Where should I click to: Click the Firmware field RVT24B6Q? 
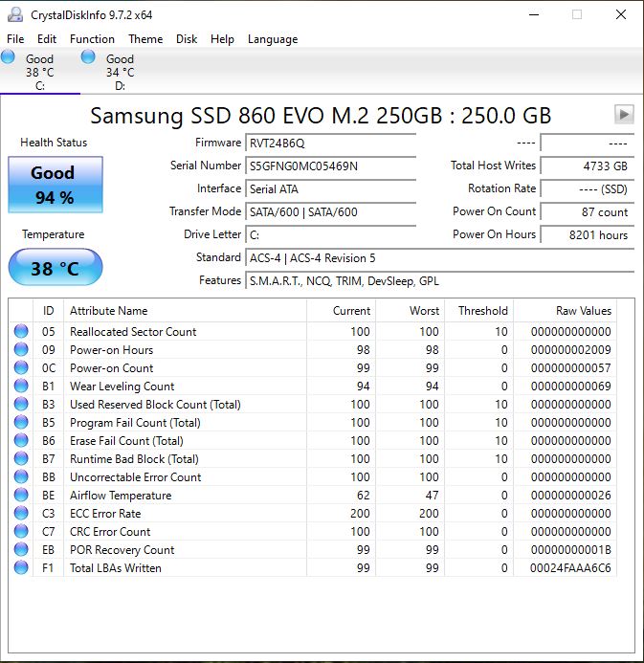(331, 143)
